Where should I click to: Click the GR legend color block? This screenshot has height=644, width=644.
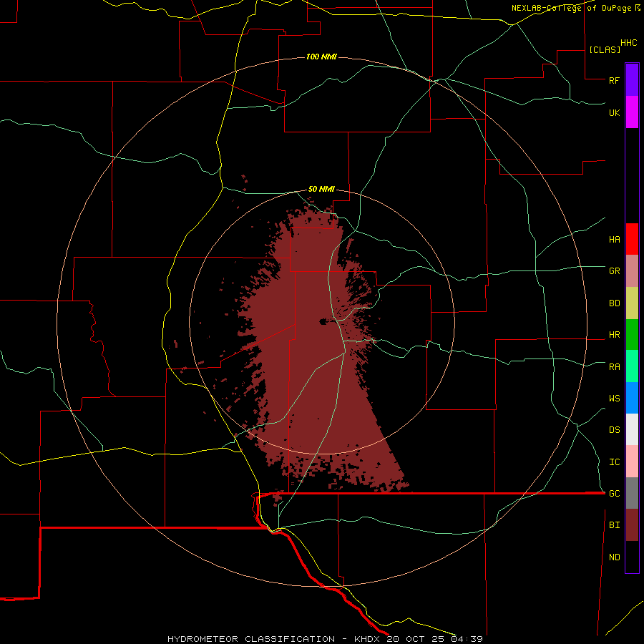(x=632, y=271)
